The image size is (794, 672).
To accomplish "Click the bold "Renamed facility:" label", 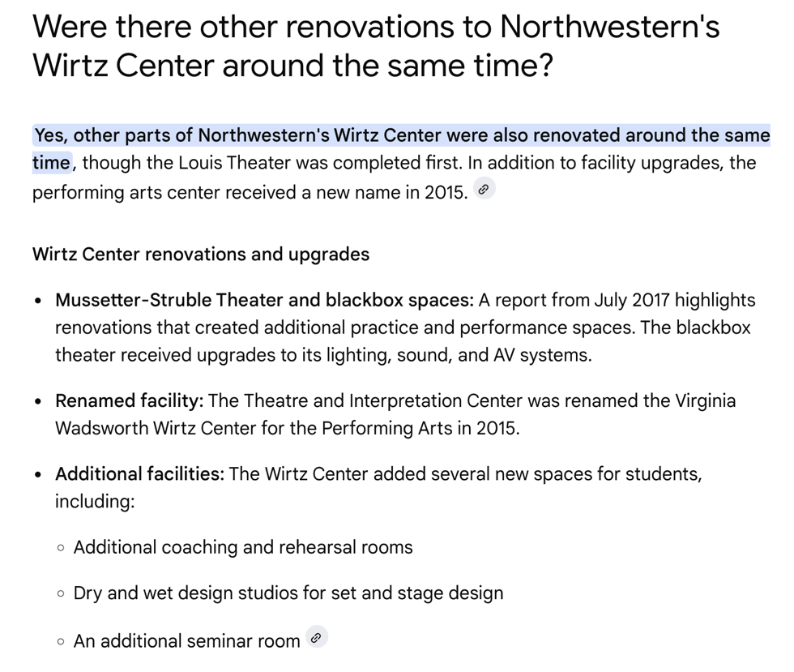I will point(130,400).
